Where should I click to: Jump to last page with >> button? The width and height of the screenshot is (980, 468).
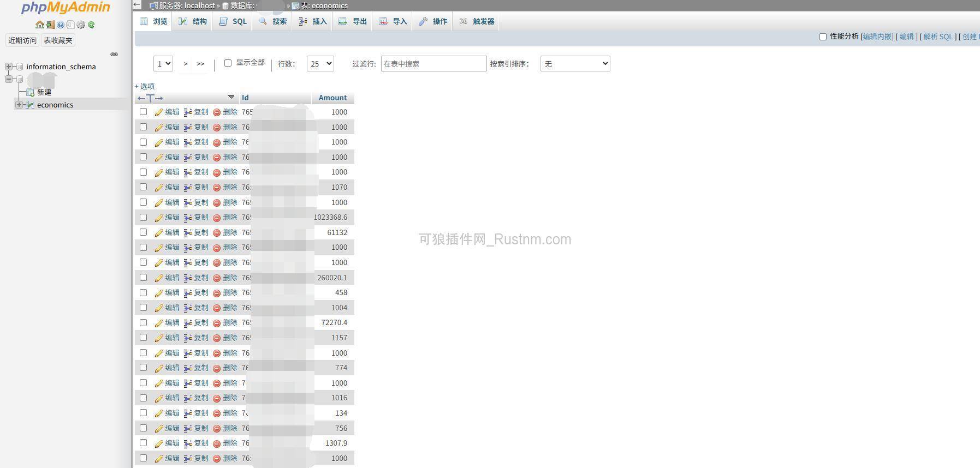(x=200, y=64)
